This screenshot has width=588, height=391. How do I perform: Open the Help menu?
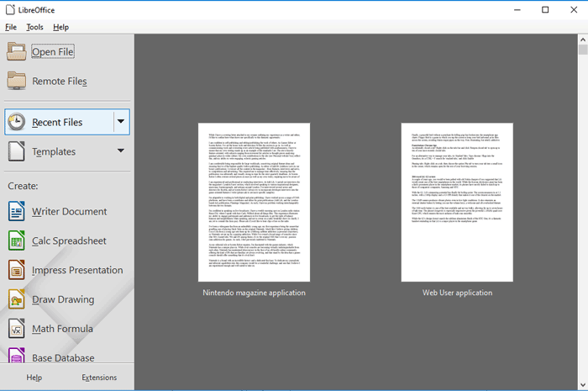60,27
